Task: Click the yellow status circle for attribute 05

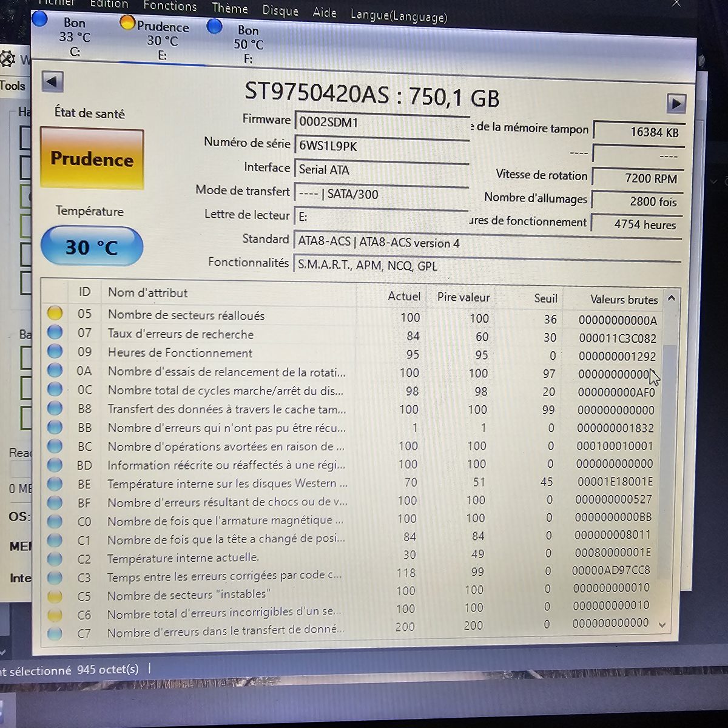Action: [x=55, y=313]
